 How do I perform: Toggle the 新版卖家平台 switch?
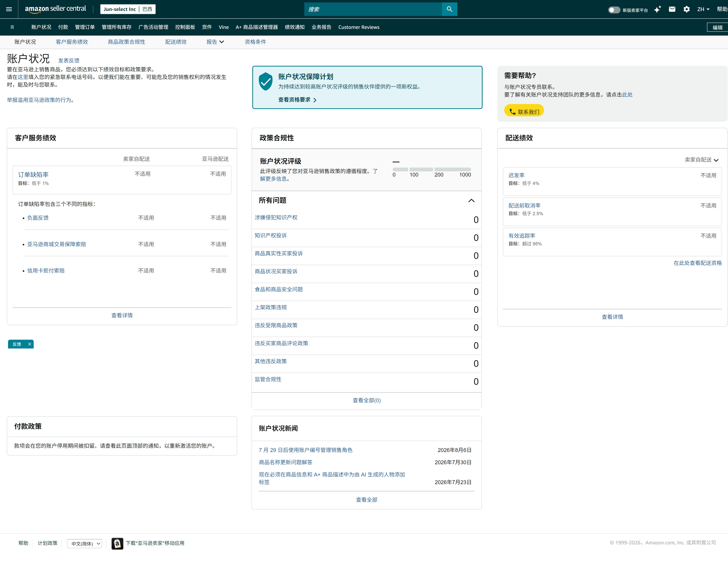coord(614,10)
